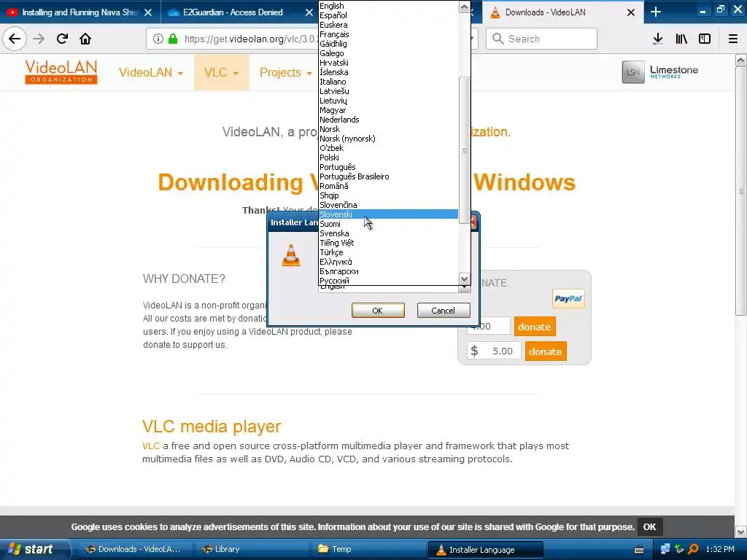The width and height of the screenshot is (747, 560).
Task: Dismiss cookie notice with OK button
Action: click(649, 526)
